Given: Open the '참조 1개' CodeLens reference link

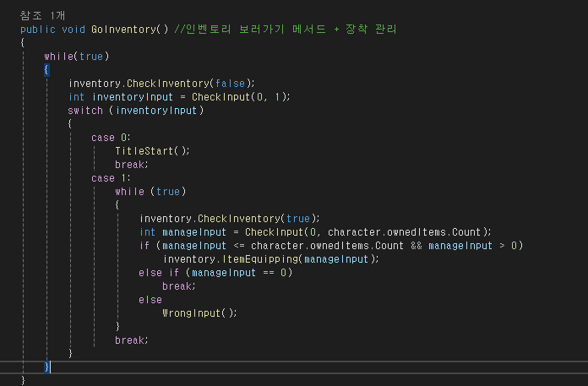Looking at the screenshot, I should (x=42, y=16).
